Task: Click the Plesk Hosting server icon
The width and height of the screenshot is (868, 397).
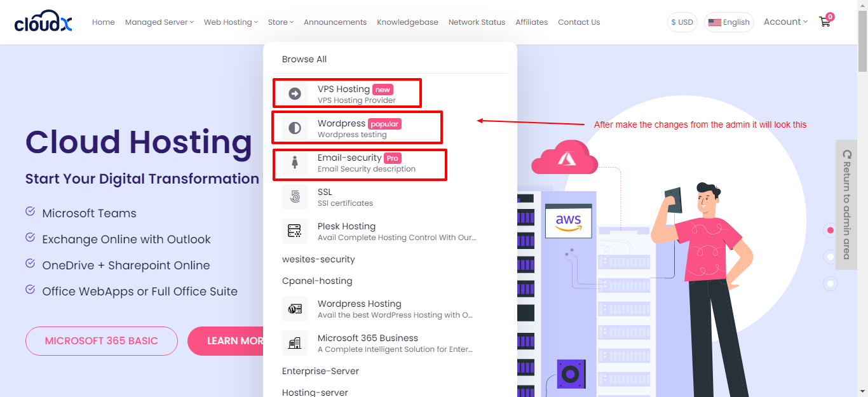Action: pyautogui.click(x=295, y=231)
